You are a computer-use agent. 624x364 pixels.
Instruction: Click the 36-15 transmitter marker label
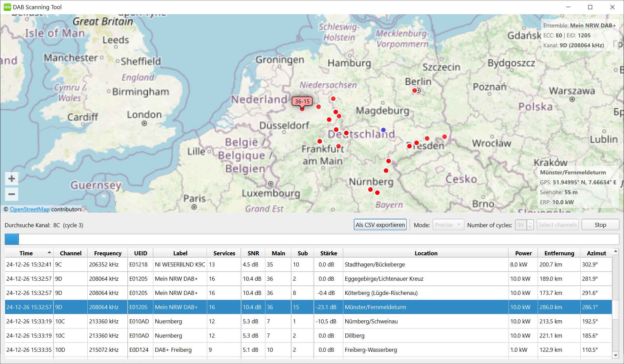(302, 101)
